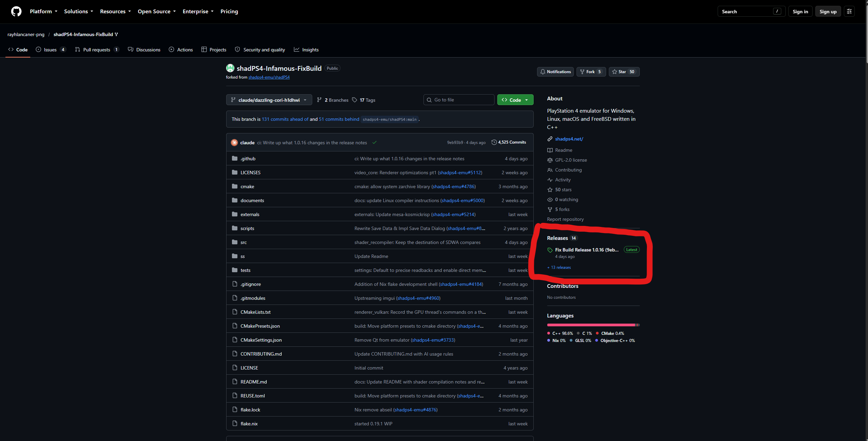The width and height of the screenshot is (868, 441).
Task: Click the green commit status checkmark
Action: coord(374,143)
